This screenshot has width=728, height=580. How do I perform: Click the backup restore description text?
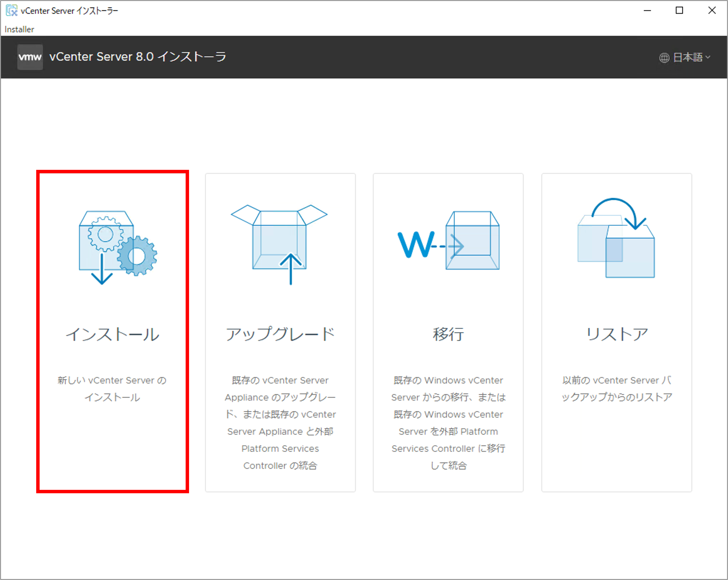(616, 389)
